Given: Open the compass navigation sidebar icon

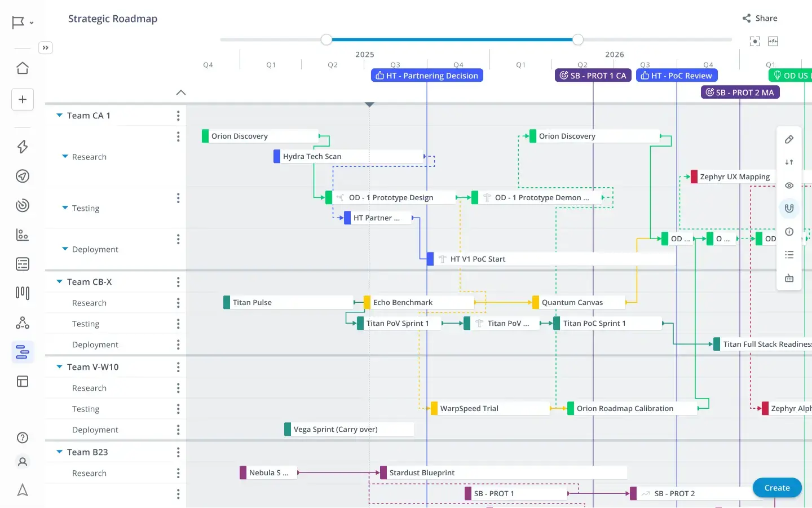Looking at the screenshot, I should coord(23,176).
